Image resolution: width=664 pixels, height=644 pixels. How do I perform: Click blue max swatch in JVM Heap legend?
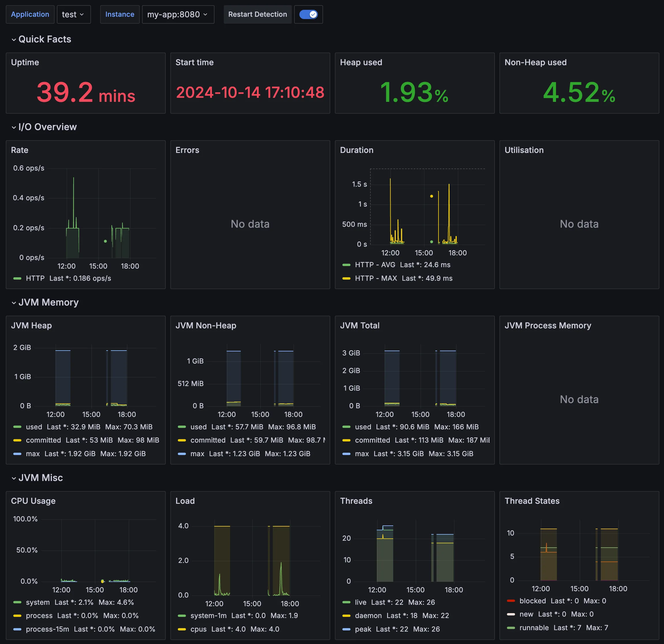point(17,454)
